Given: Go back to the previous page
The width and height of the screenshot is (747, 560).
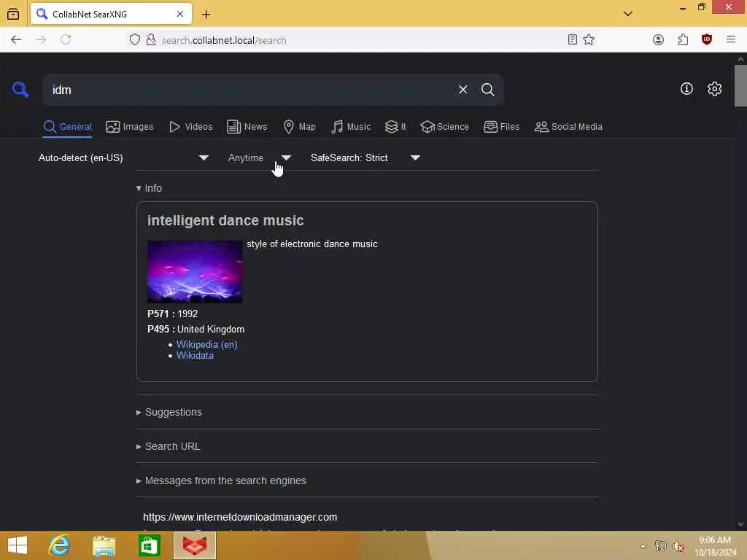Looking at the screenshot, I should [x=16, y=40].
